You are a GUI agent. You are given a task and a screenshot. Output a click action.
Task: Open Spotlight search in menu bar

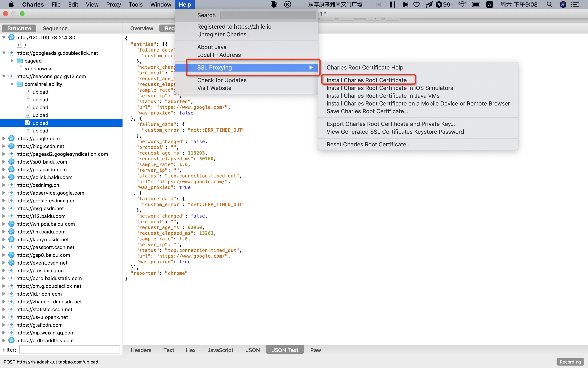(549, 4)
